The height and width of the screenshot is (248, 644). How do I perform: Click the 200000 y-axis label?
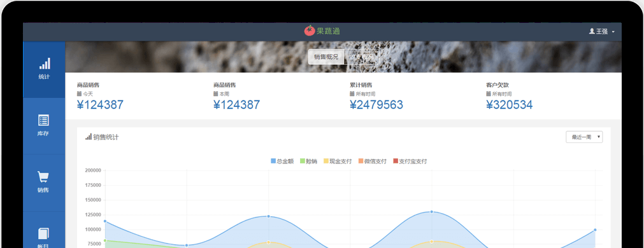(x=93, y=170)
